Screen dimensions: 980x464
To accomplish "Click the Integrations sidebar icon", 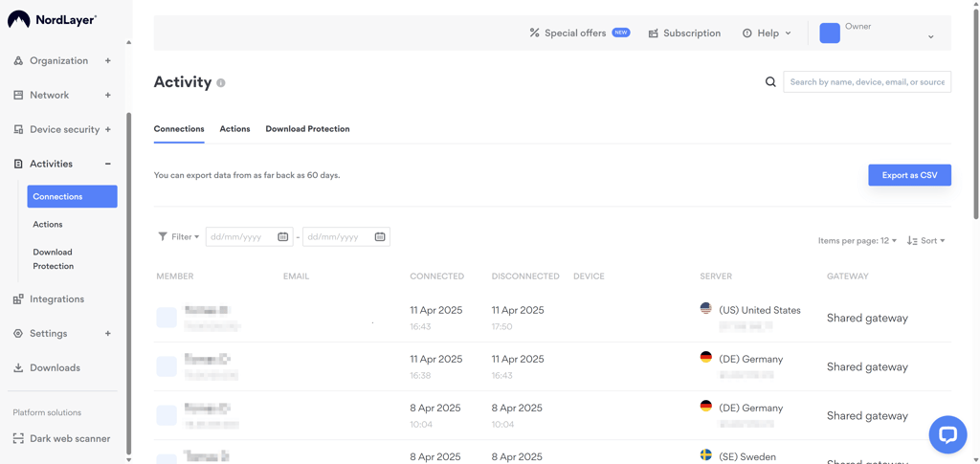I will [x=18, y=299].
